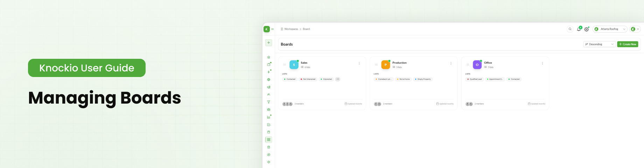Open the Office board title
Screen dimensions: 644x168
click(x=488, y=63)
